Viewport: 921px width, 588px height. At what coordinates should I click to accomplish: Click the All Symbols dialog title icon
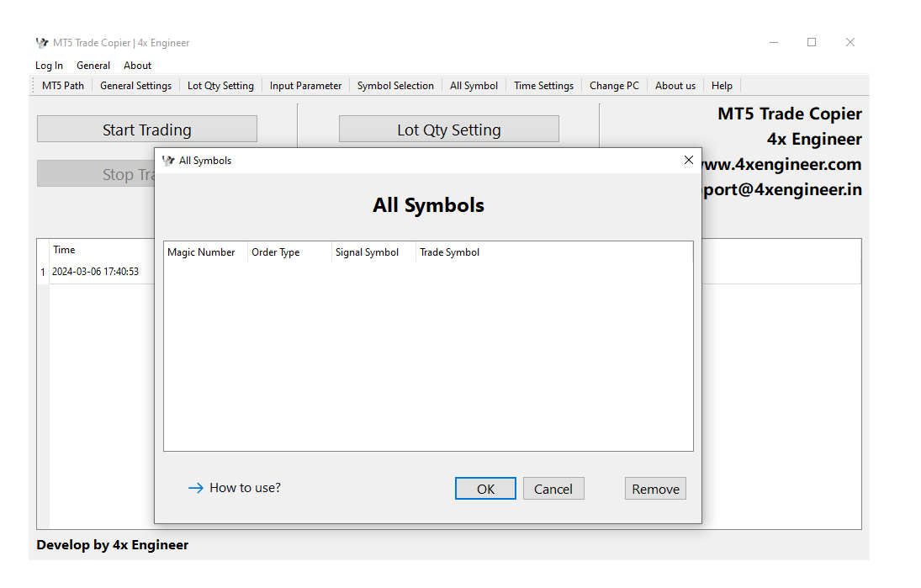pos(168,161)
